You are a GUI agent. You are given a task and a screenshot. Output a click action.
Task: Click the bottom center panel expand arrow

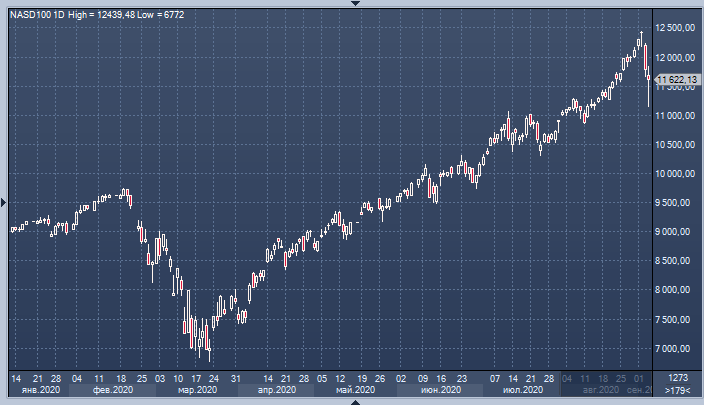(x=352, y=401)
